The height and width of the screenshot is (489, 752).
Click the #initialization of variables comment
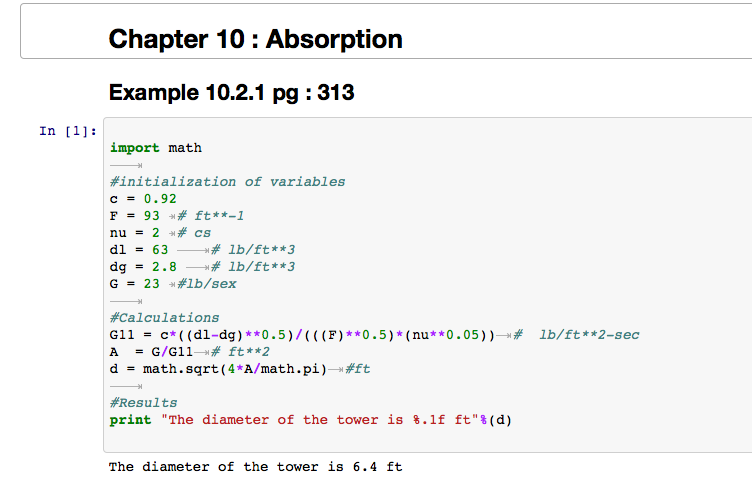227,182
